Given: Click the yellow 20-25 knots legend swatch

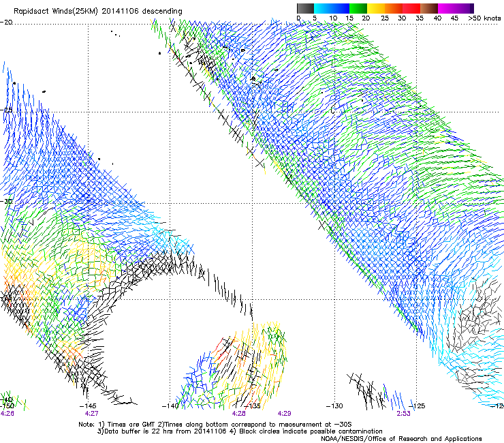Looking at the screenshot, I should [376, 8].
